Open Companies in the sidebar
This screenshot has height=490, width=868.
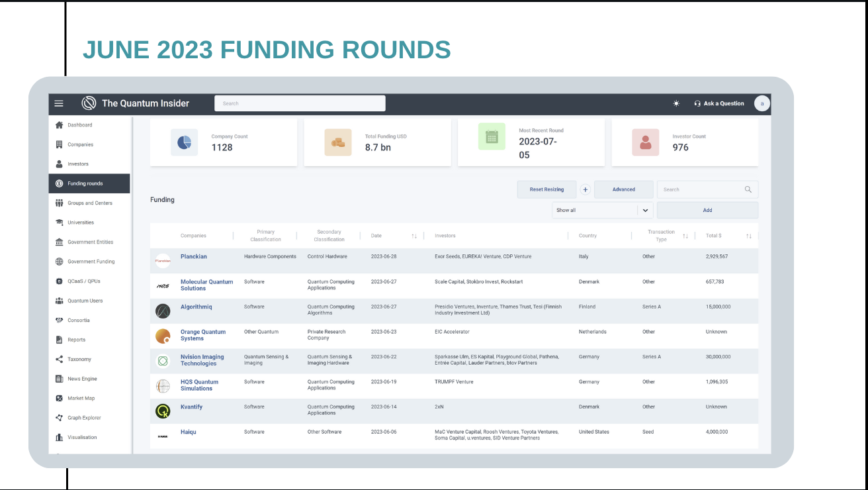coord(89,144)
